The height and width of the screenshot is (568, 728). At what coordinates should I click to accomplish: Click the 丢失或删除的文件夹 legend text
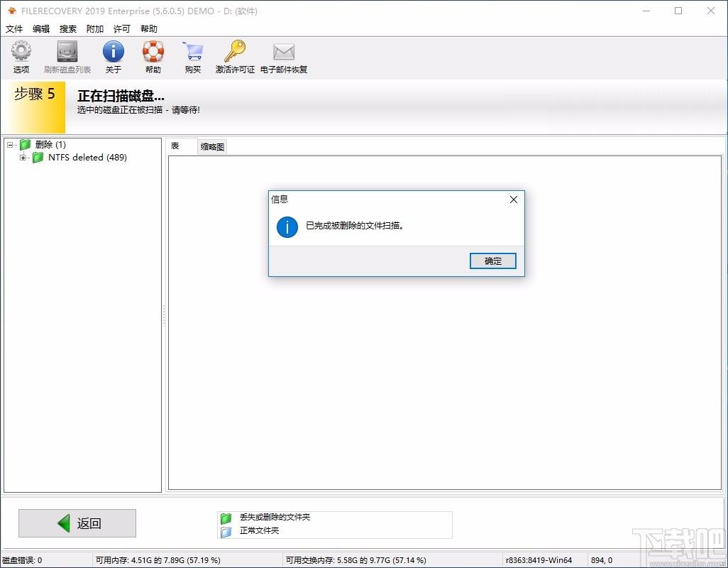(x=275, y=517)
